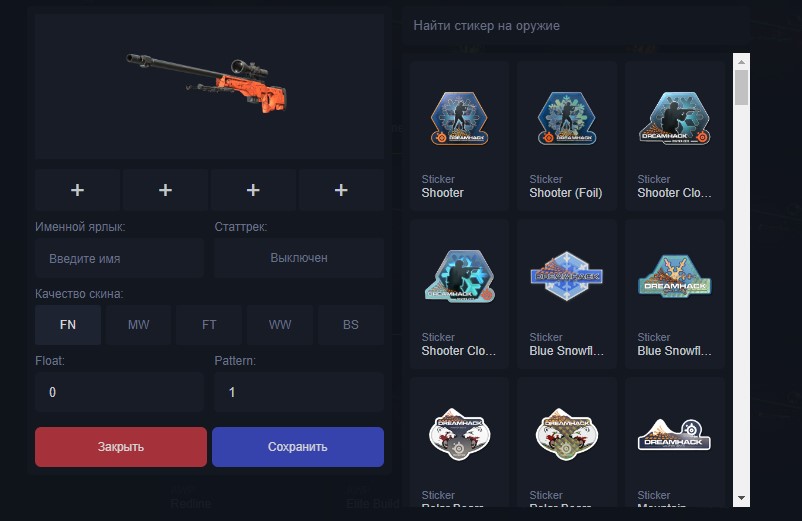Click the Закрыть button

click(x=121, y=447)
